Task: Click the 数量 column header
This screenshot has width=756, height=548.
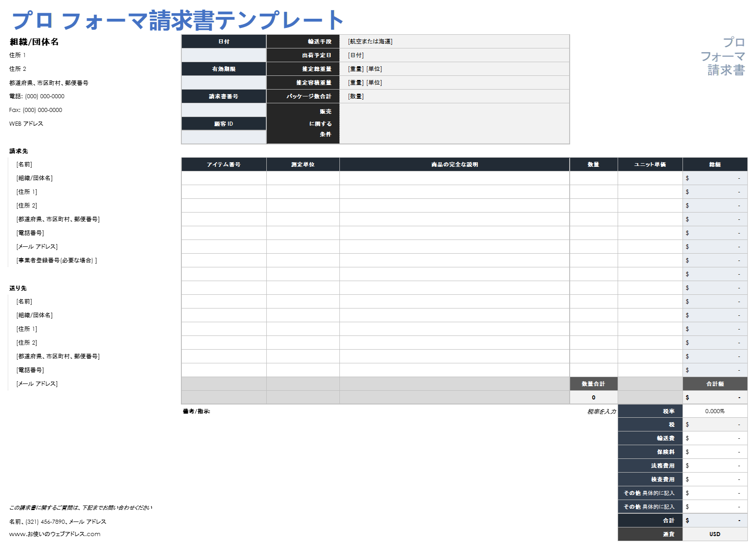Action: pos(593,164)
